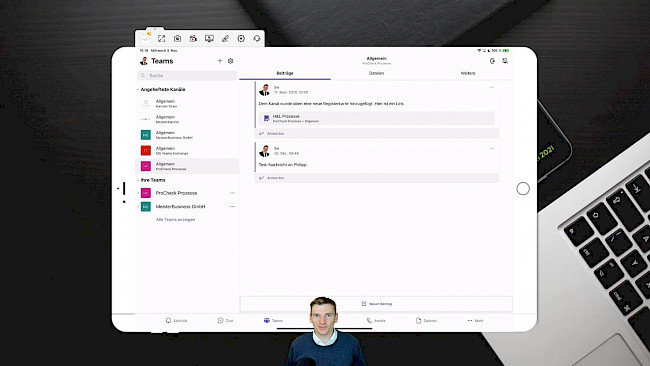
Task: Expand the MeisterBusiness GmbH team
Action: coord(138,206)
